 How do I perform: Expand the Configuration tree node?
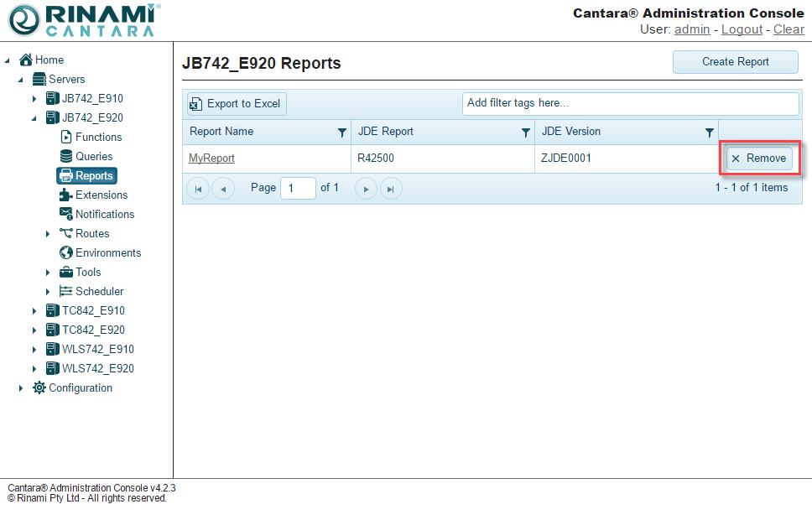21,388
